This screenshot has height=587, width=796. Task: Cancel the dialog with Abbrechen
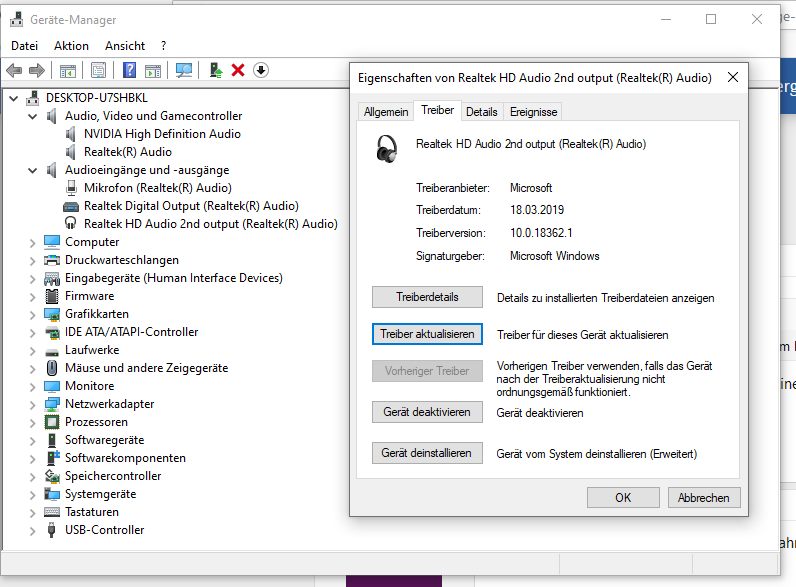[x=704, y=498]
